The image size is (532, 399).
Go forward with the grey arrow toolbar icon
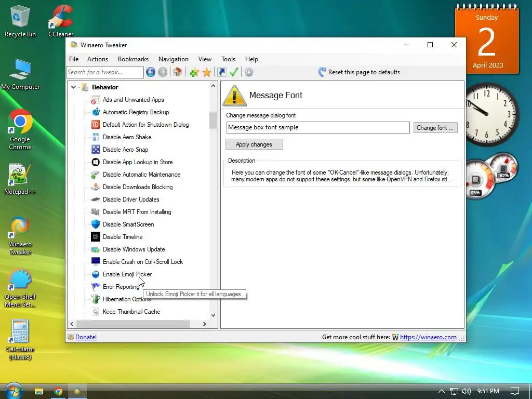[163, 72]
